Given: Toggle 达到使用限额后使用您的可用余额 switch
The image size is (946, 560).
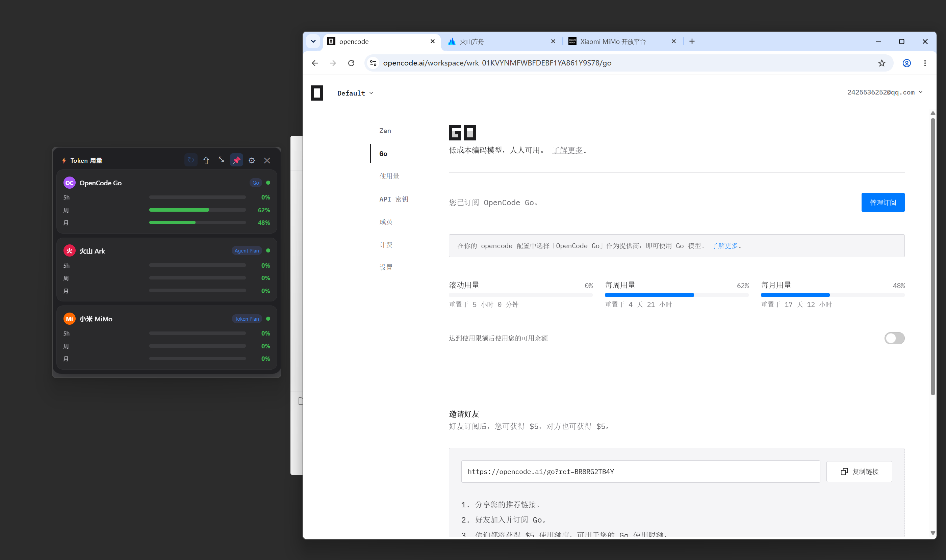Looking at the screenshot, I should pyautogui.click(x=894, y=338).
